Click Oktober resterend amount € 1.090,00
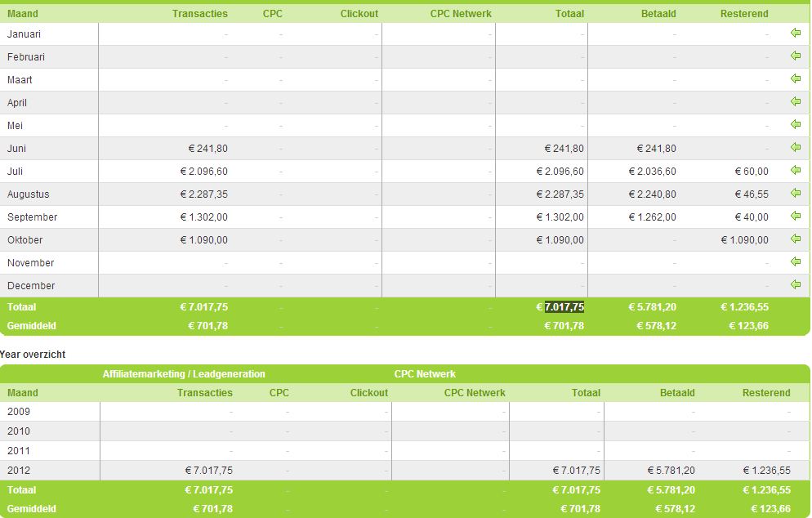This screenshot has height=518, width=812. point(745,240)
